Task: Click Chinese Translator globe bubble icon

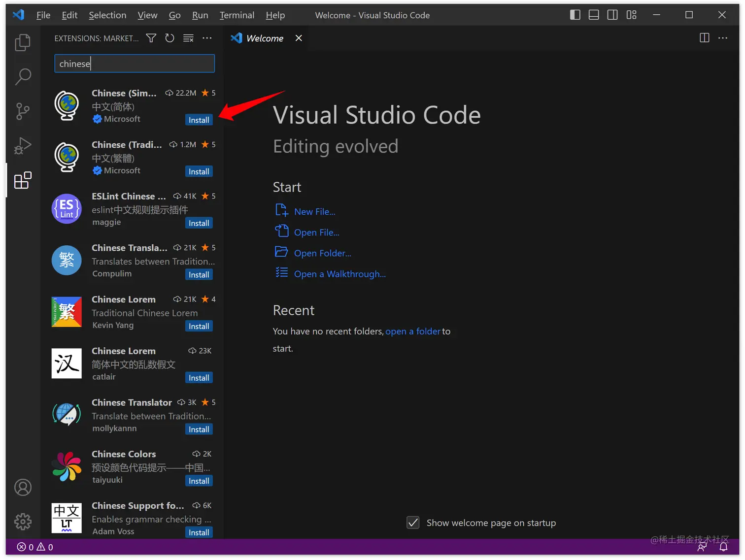Action: (67, 415)
